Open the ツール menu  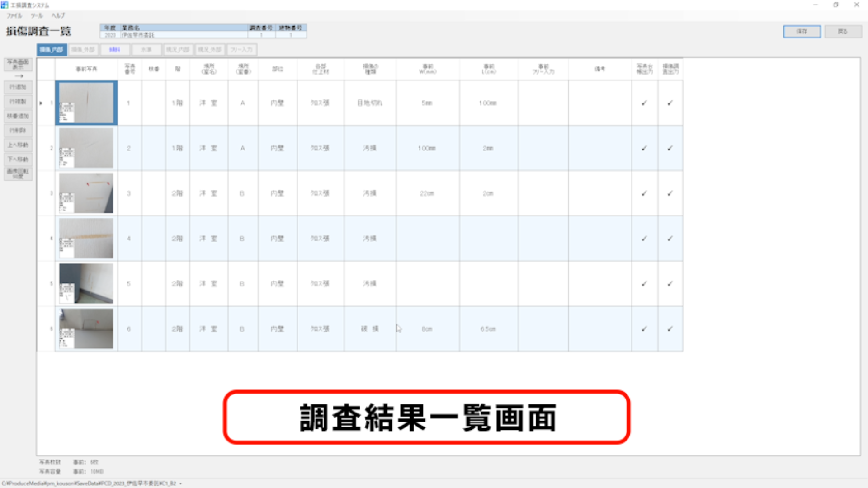pos(37,15)
